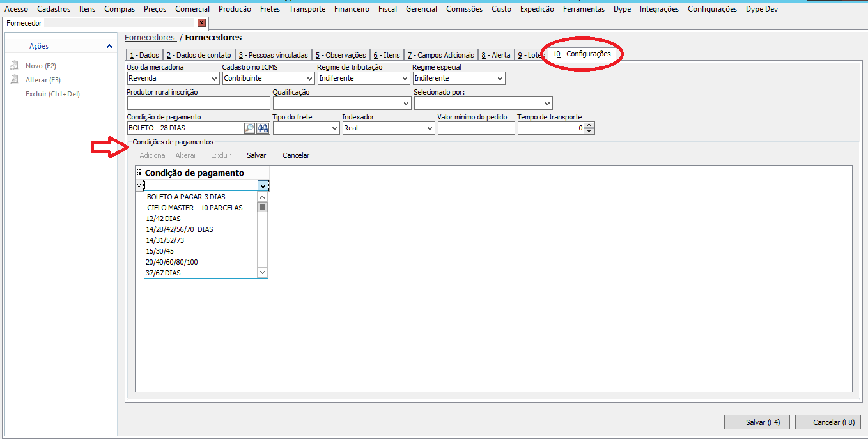Click Novo (F2) in Ações
This screenshot has width=868, height=439.
[42, 66]
